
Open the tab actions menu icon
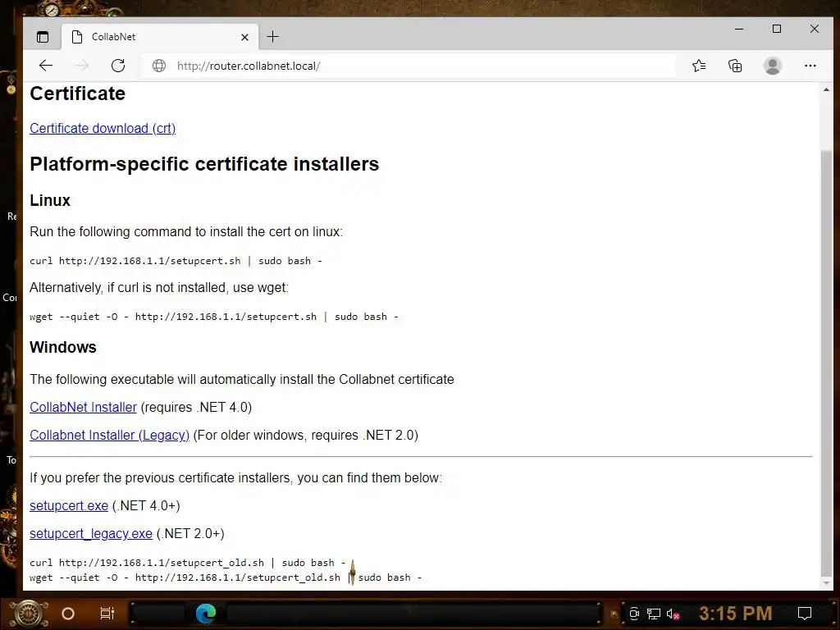tap(43, 37)
